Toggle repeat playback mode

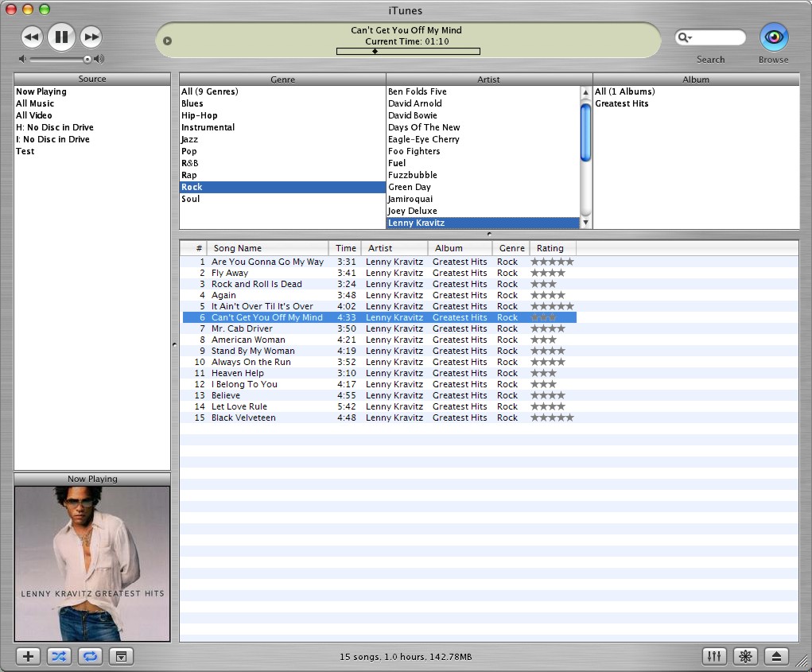click(90, 656)
